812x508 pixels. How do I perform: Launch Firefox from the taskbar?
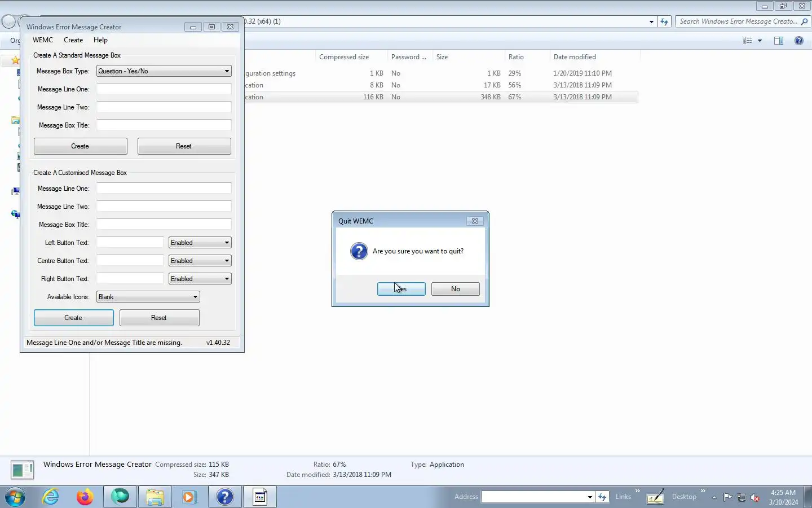click(x=85, y=497)
